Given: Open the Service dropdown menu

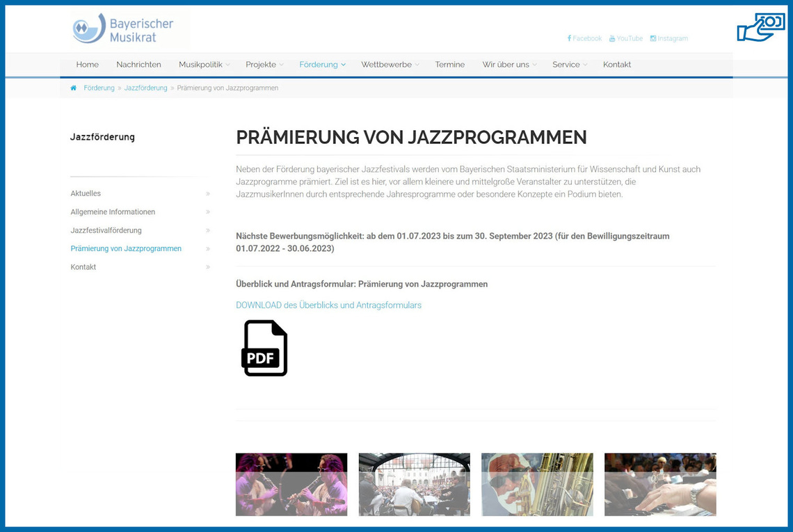Looking at the screenshot, I should point(569,65).
